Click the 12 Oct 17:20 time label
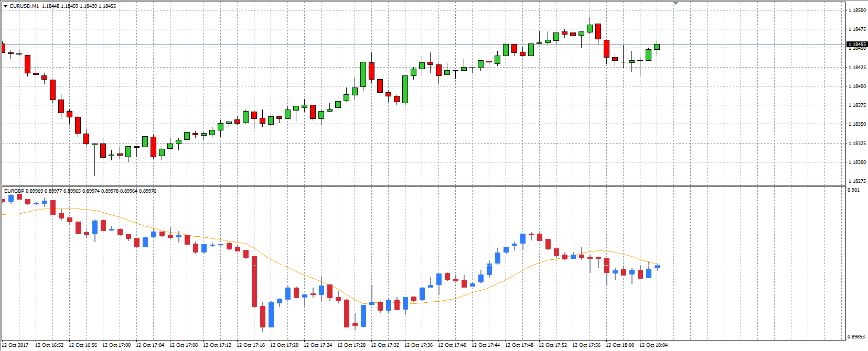 point(284,345)
